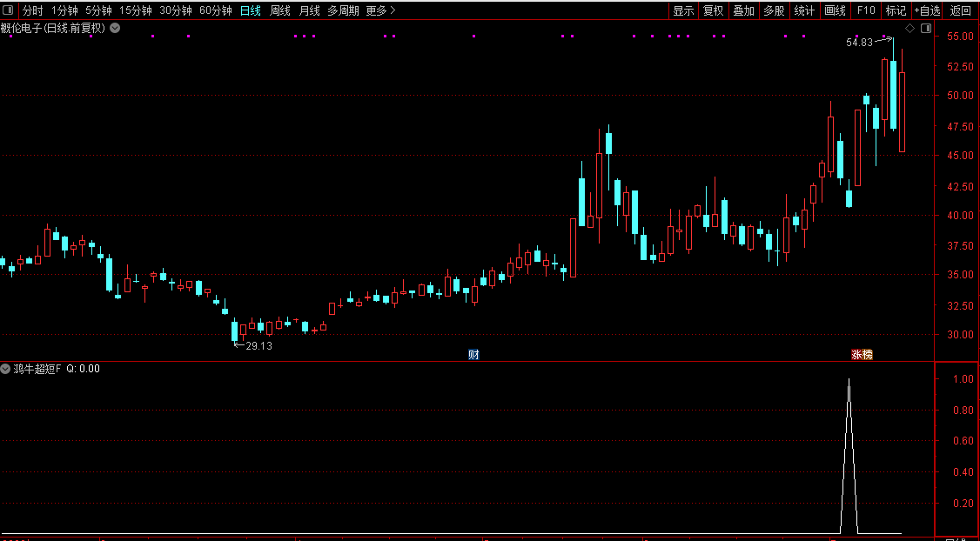Image resolution: width=980 pixels, height=541 pixels.
Task: Switch to the 月线 monthly chart
Action: click(309, 10)
